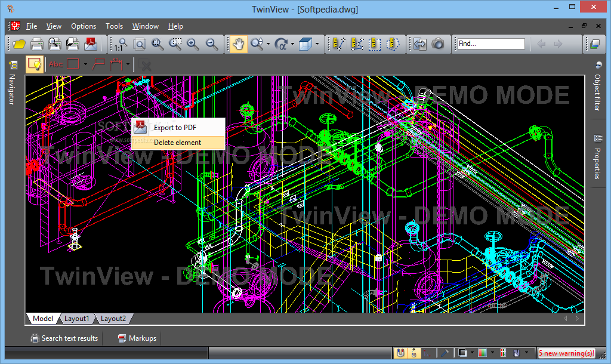Set zoom to 1:1 scale
The height and width of the screenshot is (364, 611).
[x=121, y=44]
